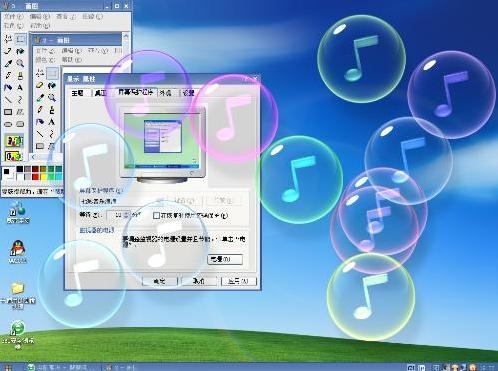Viewport: 498px width, 371px height.
Task: Open the screen saver tab in Display Properties
Action: 136,92
